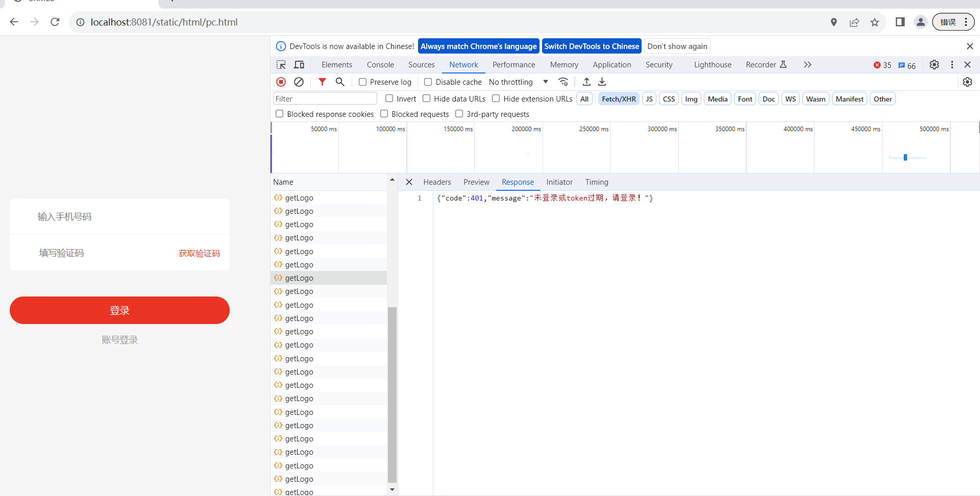This screenshot has height=496, width=980.
Task: Open the Chrome profile avatar
Action: (920, 22)
